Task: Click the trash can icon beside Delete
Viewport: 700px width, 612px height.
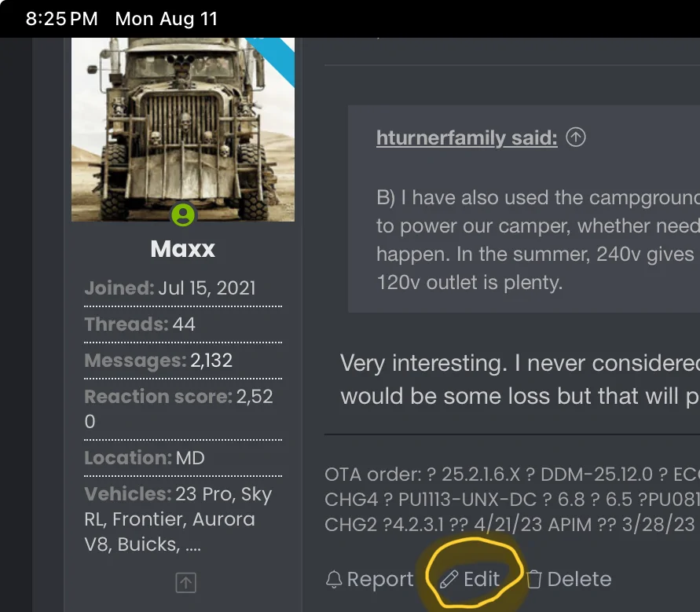Action: (533, 580)
